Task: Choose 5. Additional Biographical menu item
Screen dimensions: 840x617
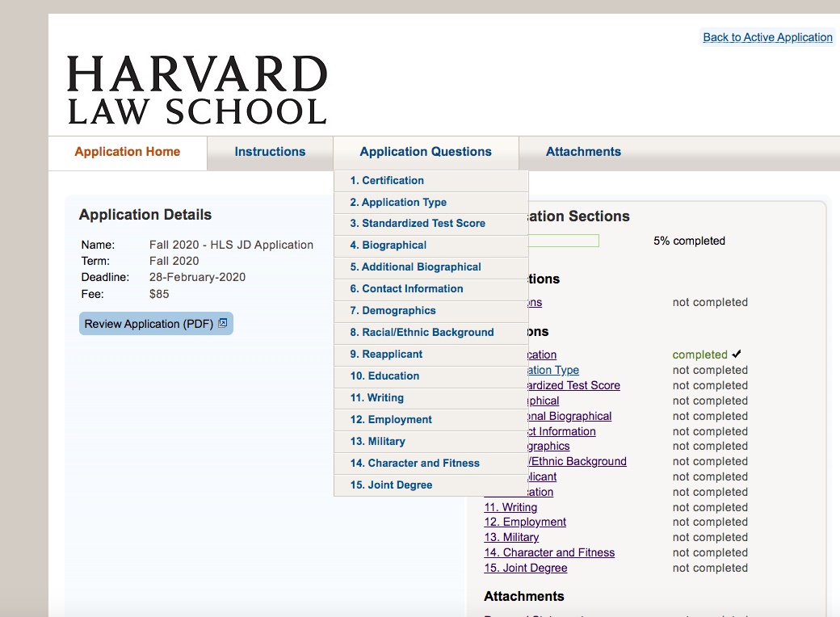Action: [430, 267]
